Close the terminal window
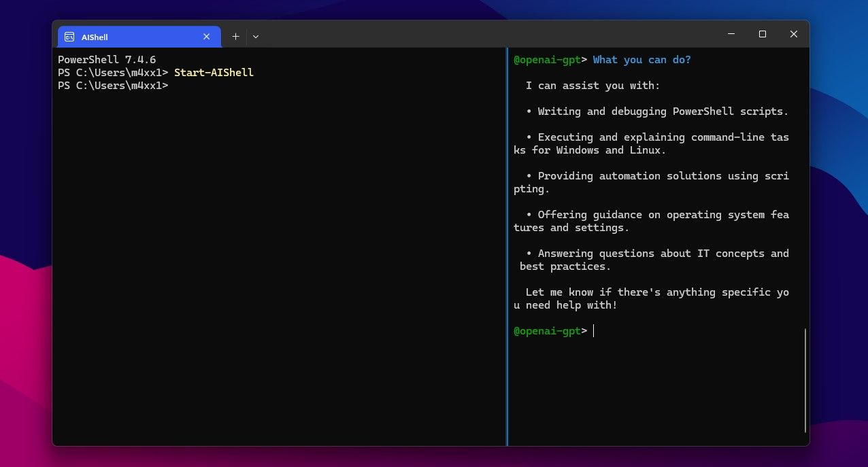 [x=793, y=34]
